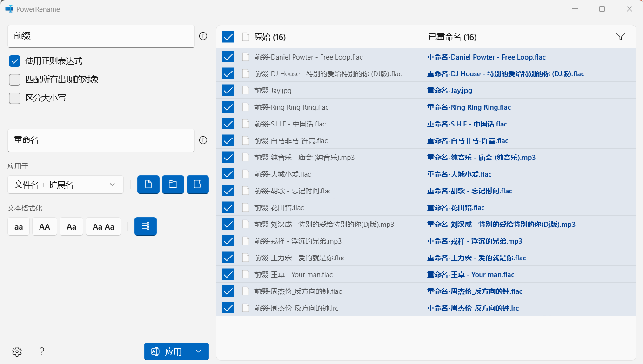Select the Aa Aa title case button
The width and height of the screenshot is (643, 364).
coord(103,227)
